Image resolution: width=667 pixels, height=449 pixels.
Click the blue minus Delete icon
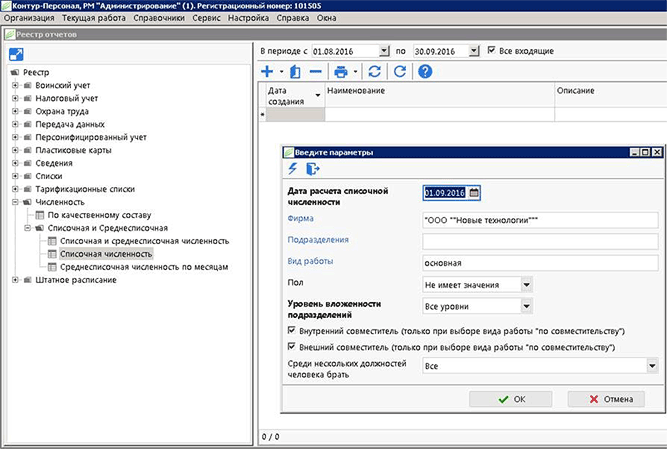(316, 71)
